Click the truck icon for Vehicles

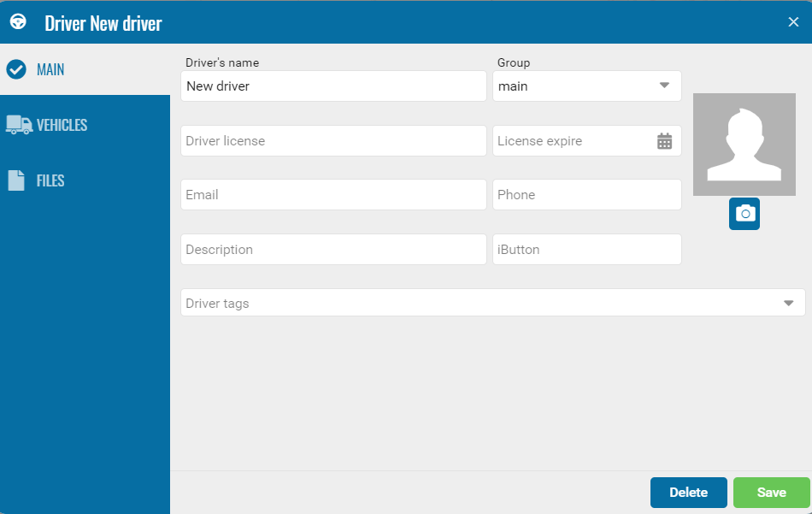click(x=18, y=125)
